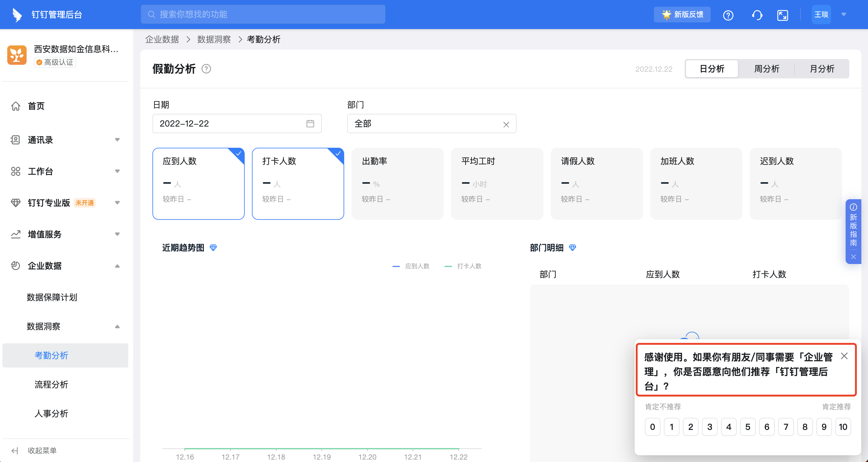Switch to 周分析 tab

(x=767, y=69)
